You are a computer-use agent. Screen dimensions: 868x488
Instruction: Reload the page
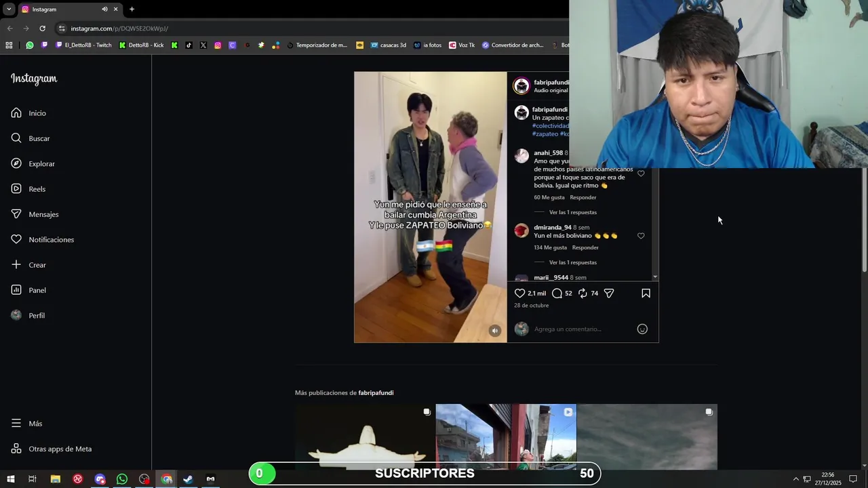(42, 28)
